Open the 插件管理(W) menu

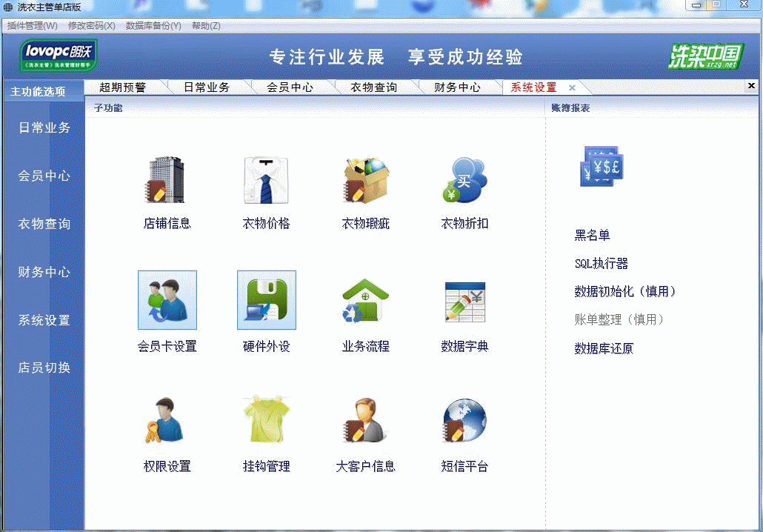(x=32, y=26)
